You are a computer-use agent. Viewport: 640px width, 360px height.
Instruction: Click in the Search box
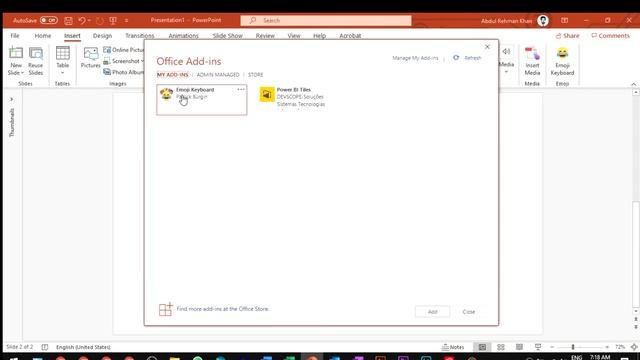(x=326, y=20)
